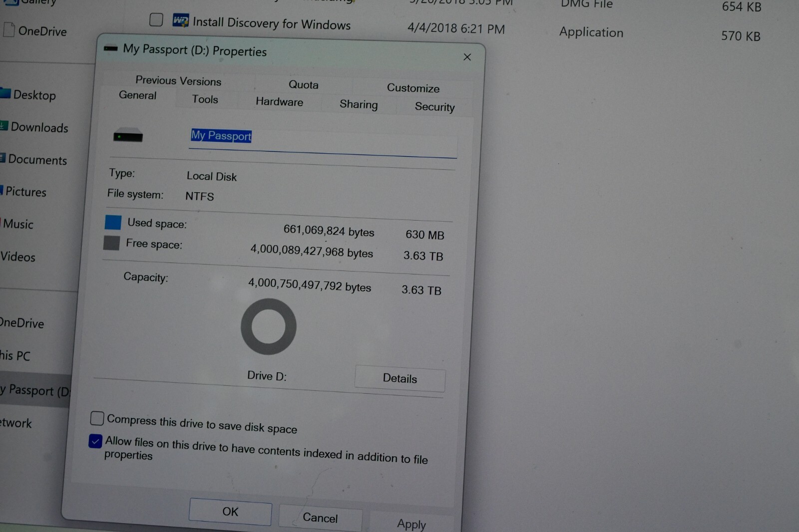Screen dimensions: 799x532
Task: Open Pictures in Explorer sidebar
Action: pyautogui.click(x=26, y=192)
